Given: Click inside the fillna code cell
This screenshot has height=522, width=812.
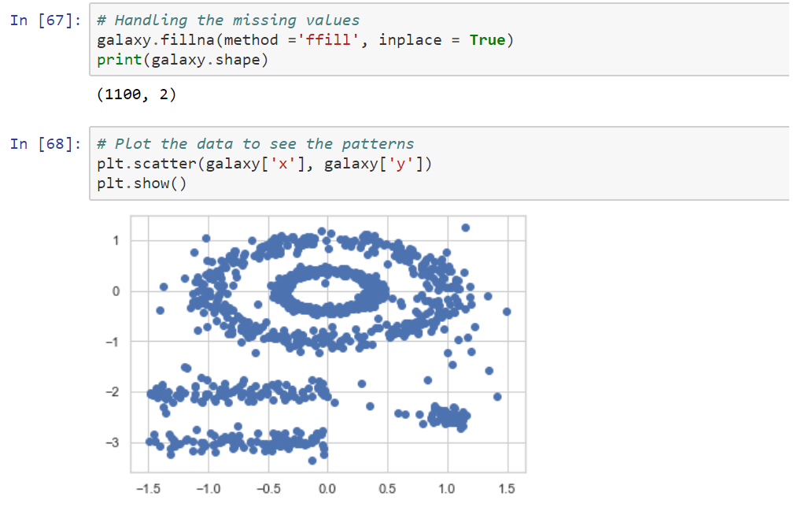Looking at the screenshot, I should click(x=236, y=39).
